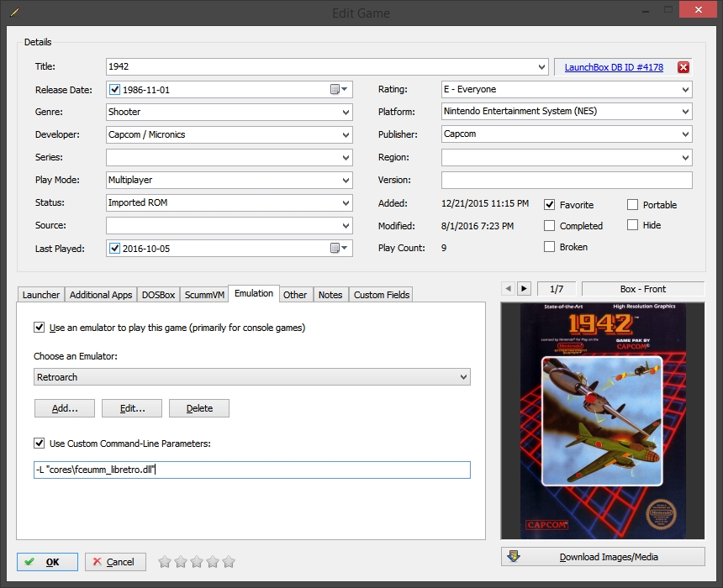The width and height of the screenshot is (723, 588).
Task: Set the rating to five stars
Action: (229, 561)
